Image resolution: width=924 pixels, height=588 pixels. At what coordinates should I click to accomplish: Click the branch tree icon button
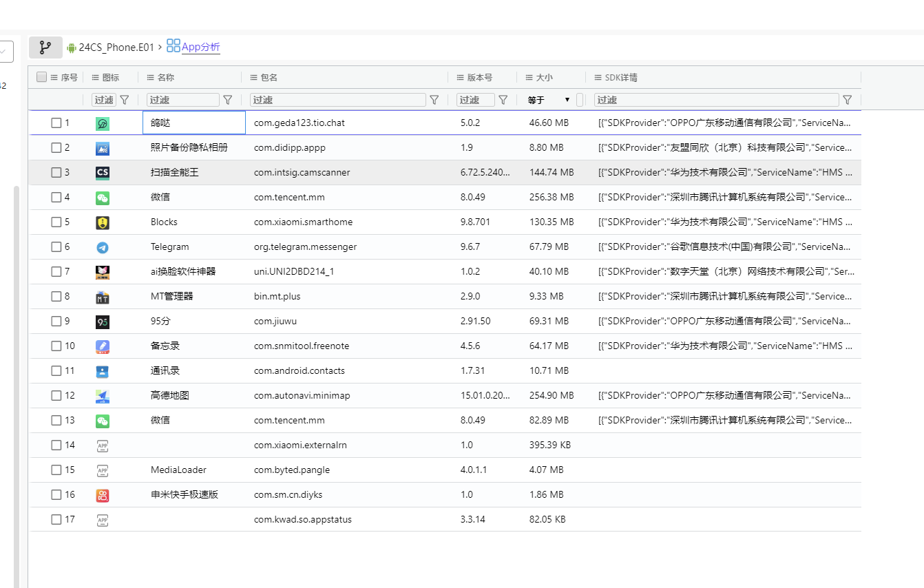[x=45, y=48]
